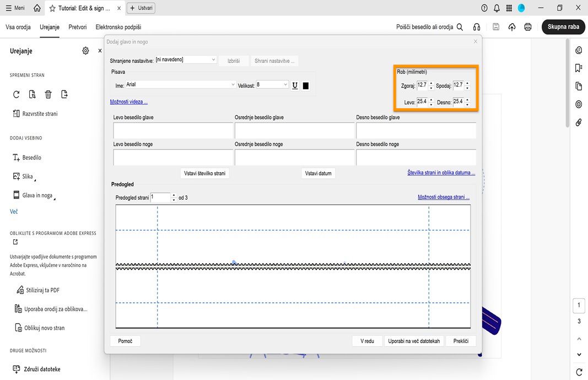Switch to Urejanje tab

point(50,27)
